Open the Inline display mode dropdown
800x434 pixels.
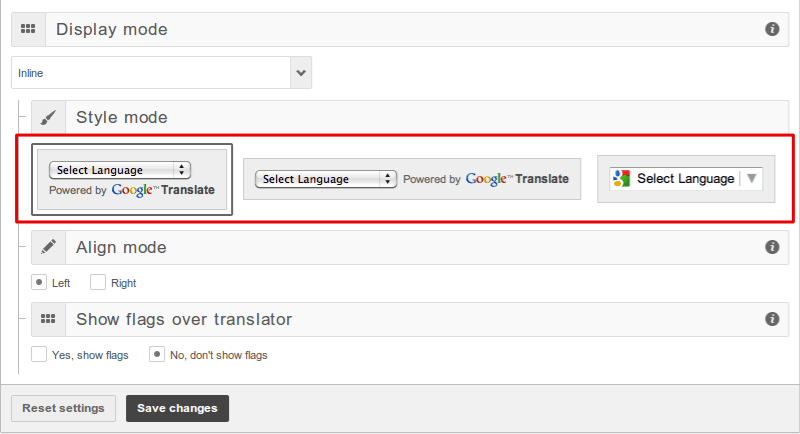click(x=300, y=73)
